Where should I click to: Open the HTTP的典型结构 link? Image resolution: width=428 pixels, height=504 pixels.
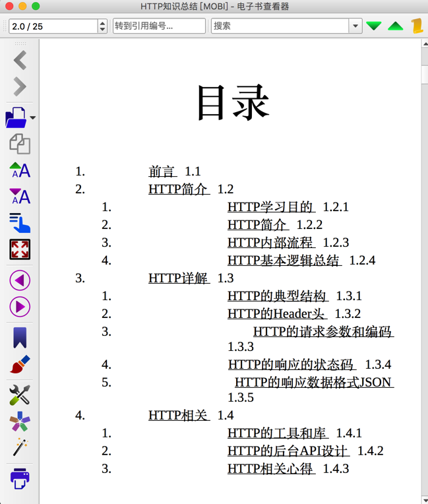(278, 296)
